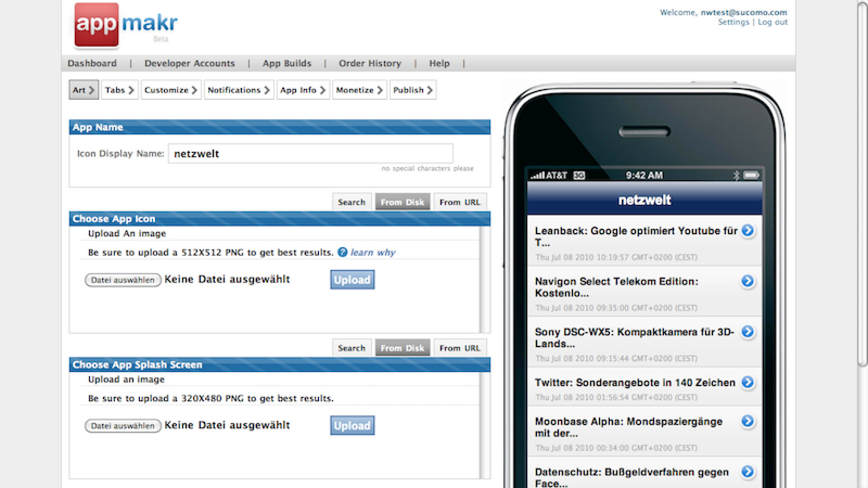This screenshot has height=488, width=868.
Task: Open the Publish step
Action: click(412, 90)
